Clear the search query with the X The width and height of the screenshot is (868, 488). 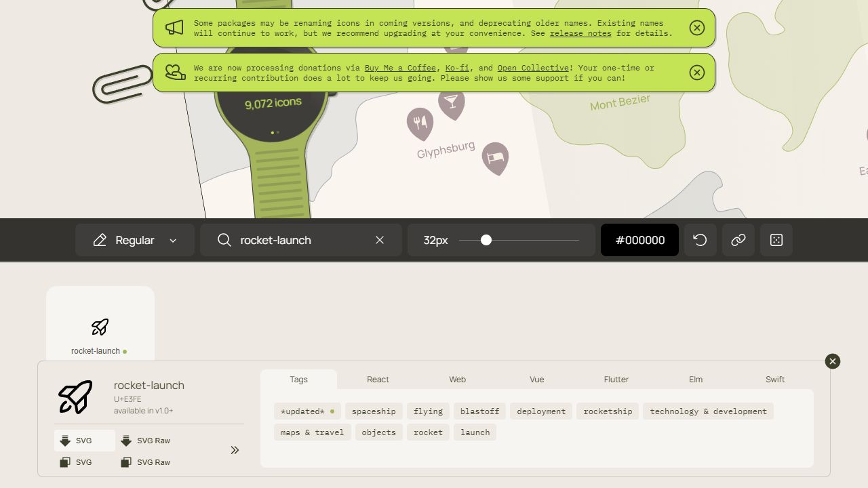[380, 240]
